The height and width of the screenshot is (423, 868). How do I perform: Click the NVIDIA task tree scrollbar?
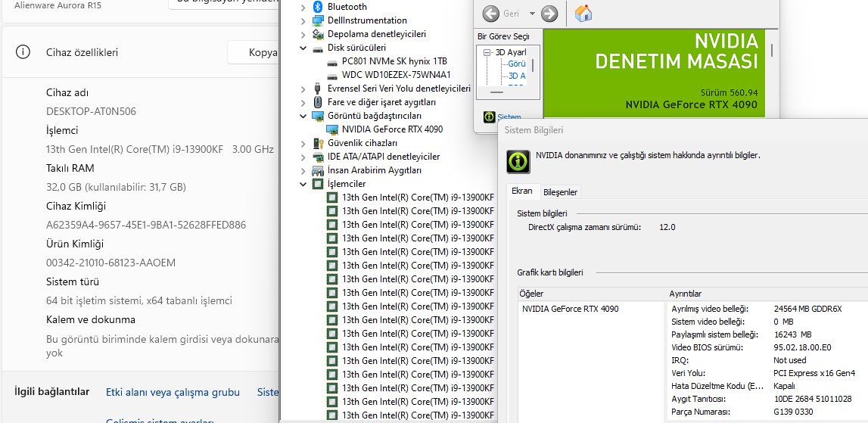[534, 67]
